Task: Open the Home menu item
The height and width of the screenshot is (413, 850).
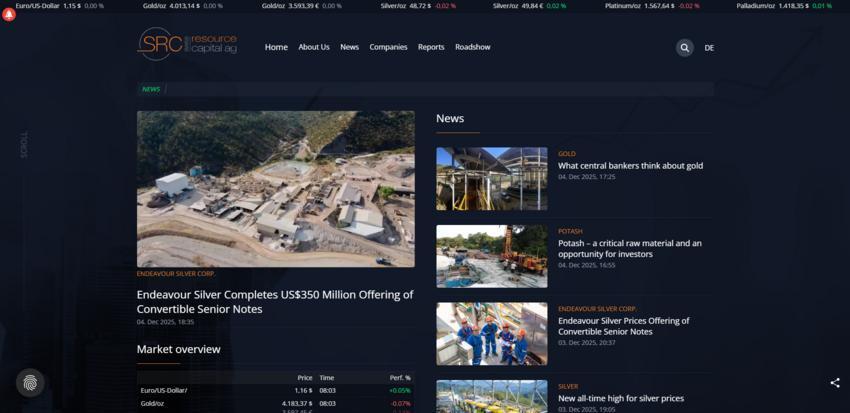Action: pyautogui.click(x=276, y=47)
